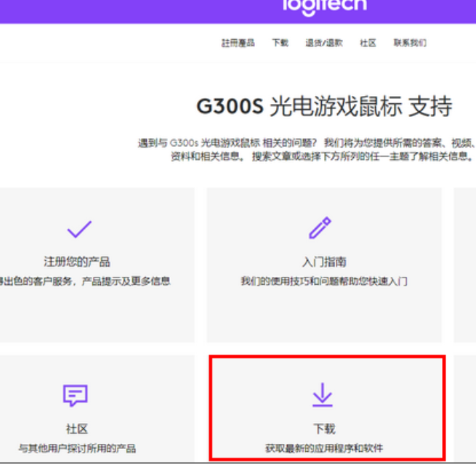The image size is (476, 465).
Task: Click the download arrow icon in the 下载 card
Action: pyautogui.click(x=322, y=395)
